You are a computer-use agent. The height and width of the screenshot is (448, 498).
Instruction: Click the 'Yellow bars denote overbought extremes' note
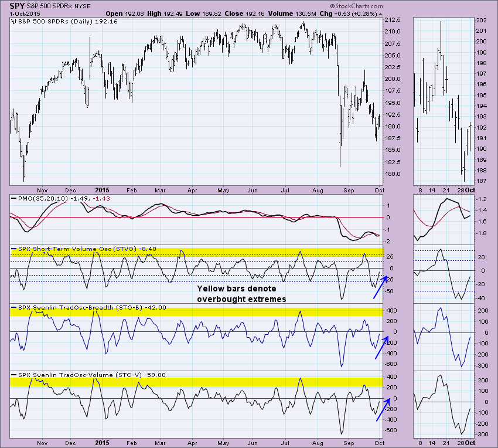(241, 294)
